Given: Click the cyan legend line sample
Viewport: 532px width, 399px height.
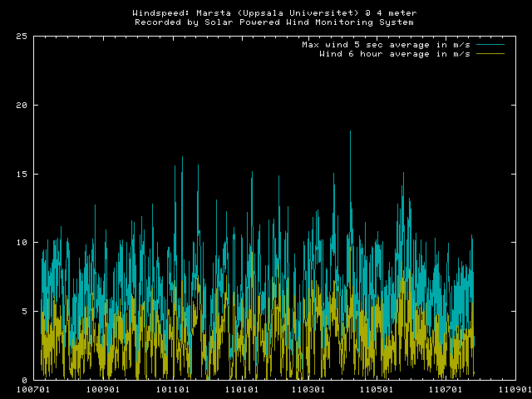Looking at the screenshot, I should pos(490,44).
